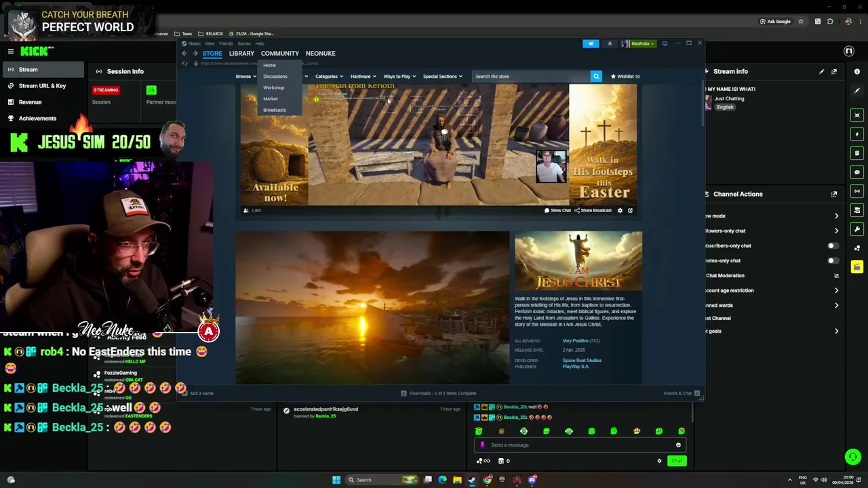Go forward in Steam navigation
This screenshot has height=488, width=868.
click(x=195, y=54)
